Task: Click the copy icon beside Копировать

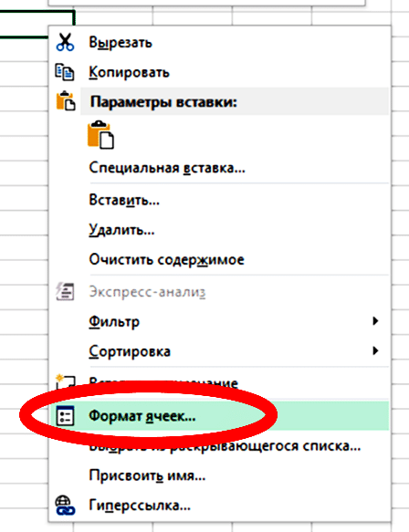Action: click(65, 72)
